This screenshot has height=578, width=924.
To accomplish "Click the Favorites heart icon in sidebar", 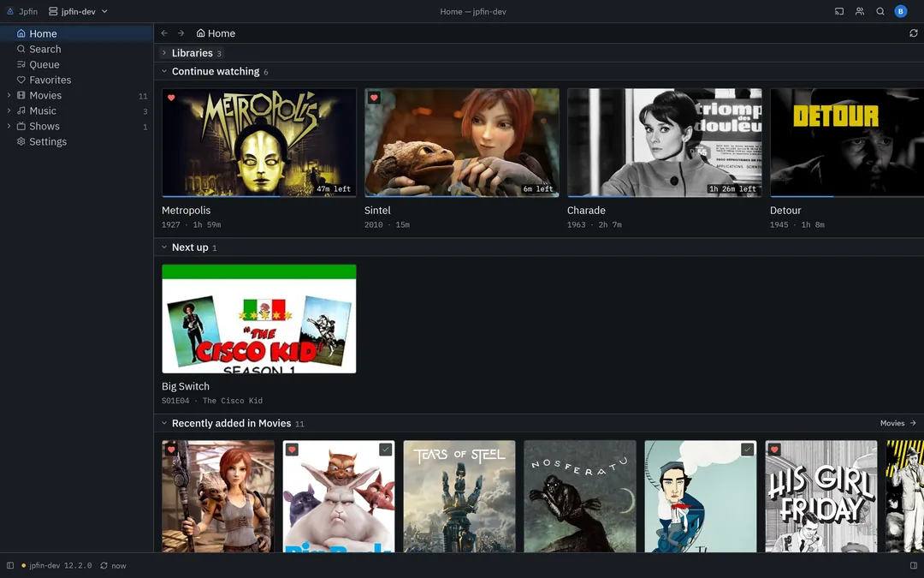I will 21,80.
